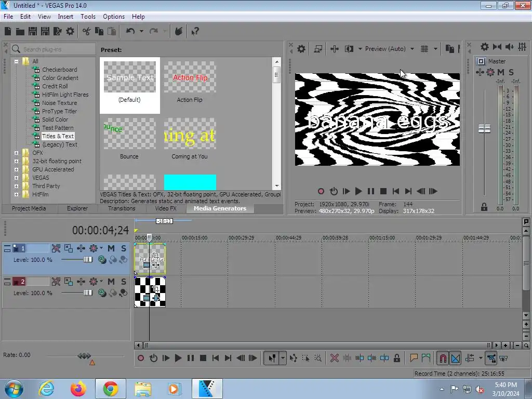
Task: Expand the Third Party folder
Action: pyautogui.click(x=16, y=186)
